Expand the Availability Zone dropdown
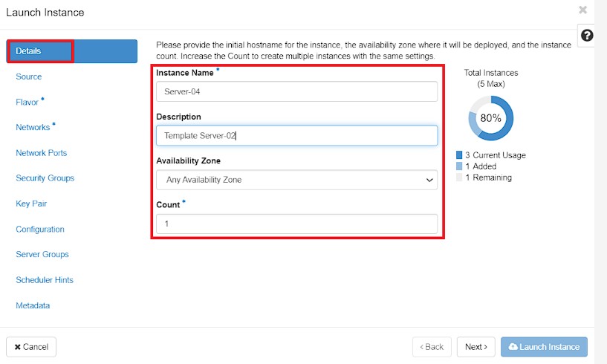 click(x=297, y=180)
